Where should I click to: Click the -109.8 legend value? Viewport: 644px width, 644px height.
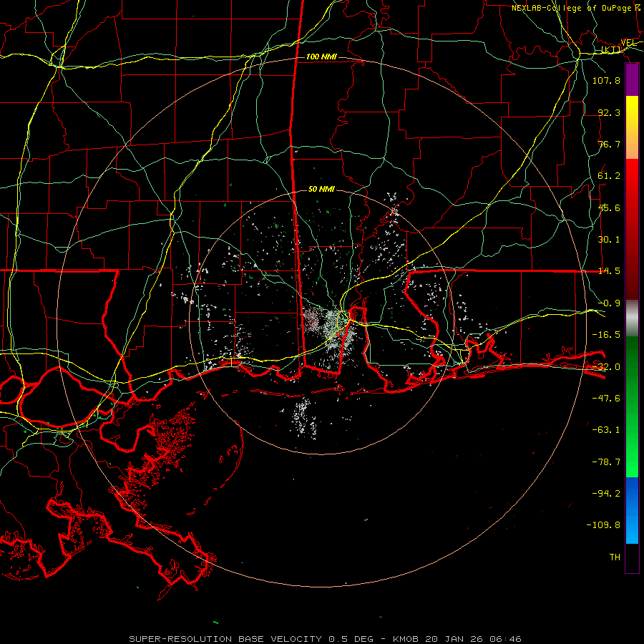[603, 525]
